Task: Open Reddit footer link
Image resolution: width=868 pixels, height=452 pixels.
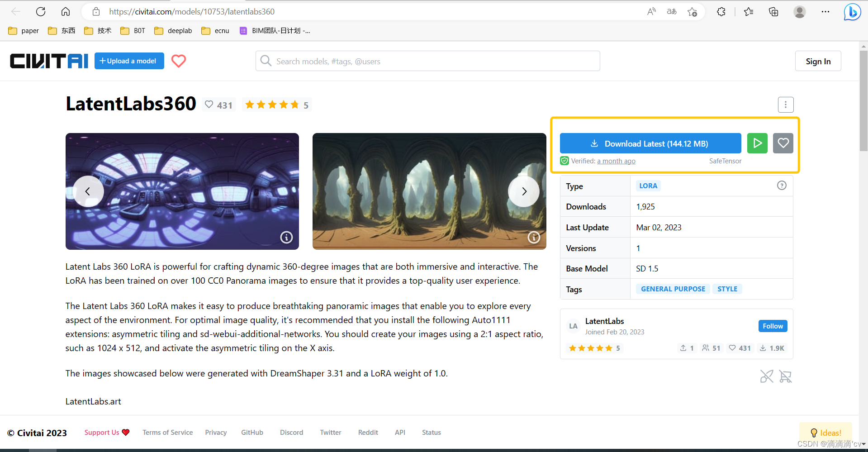Action: click(x=368, y=433)
